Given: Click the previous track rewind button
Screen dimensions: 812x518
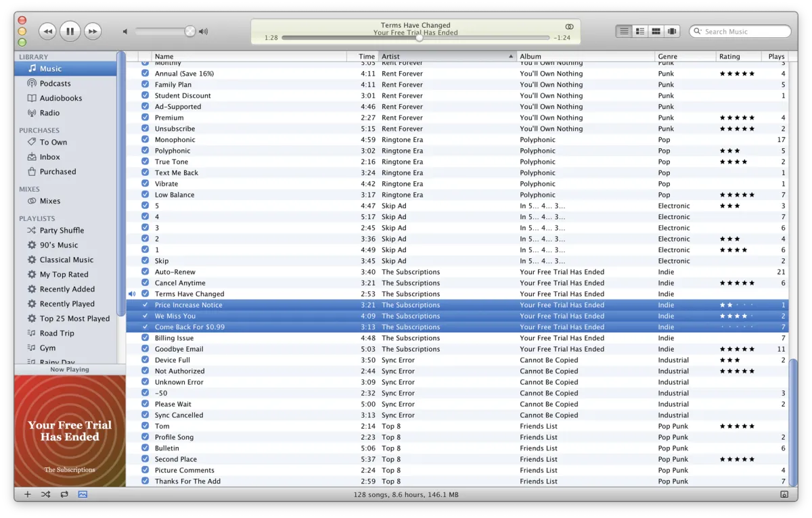Looking at the screenshot, I should [x=47, y=31].
